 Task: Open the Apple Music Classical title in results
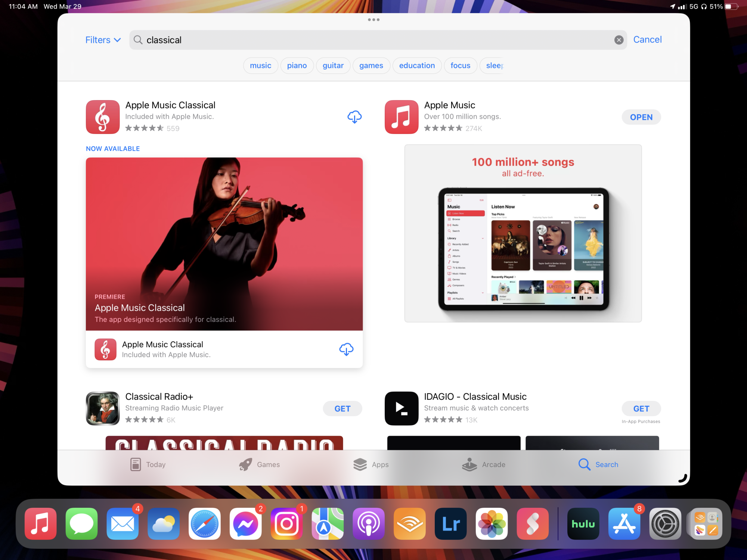coord(170,105)
